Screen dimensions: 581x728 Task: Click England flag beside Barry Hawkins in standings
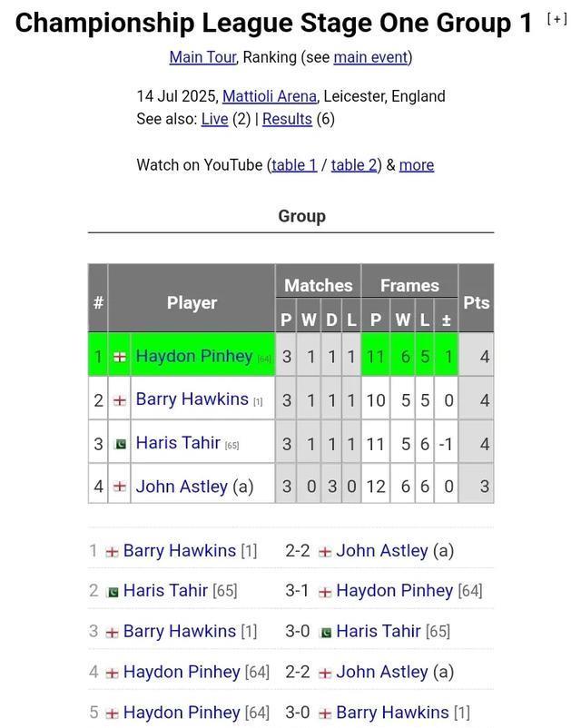[x=120, y=400]
